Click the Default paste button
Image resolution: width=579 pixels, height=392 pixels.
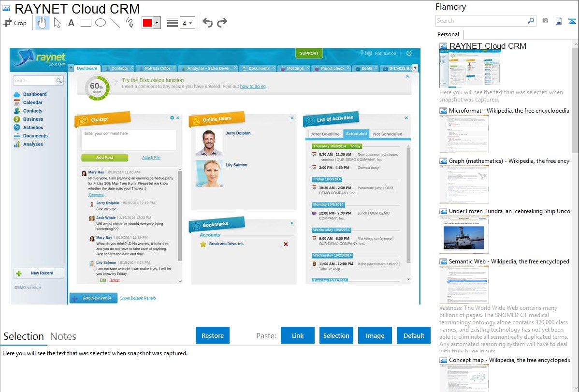pyautogui.click(x=414, y=335)
